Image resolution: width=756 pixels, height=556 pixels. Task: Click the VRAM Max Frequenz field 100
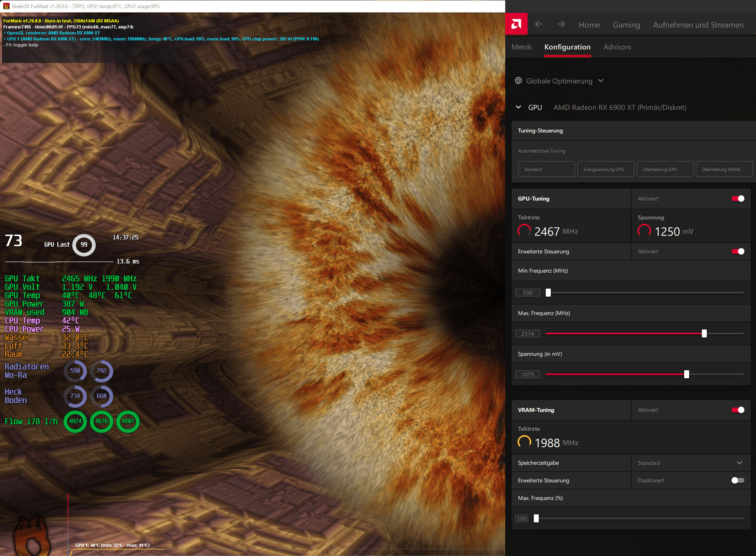(522, 518)
